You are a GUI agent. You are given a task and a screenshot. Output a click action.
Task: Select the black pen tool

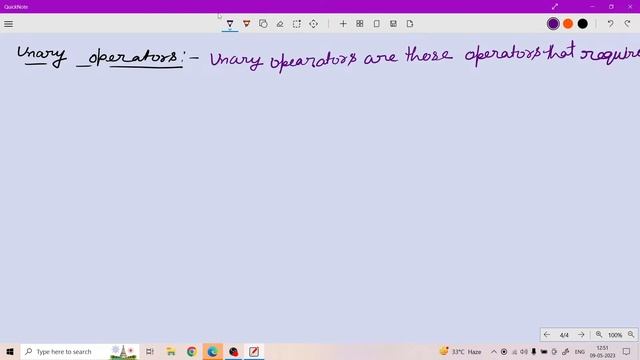230,24
